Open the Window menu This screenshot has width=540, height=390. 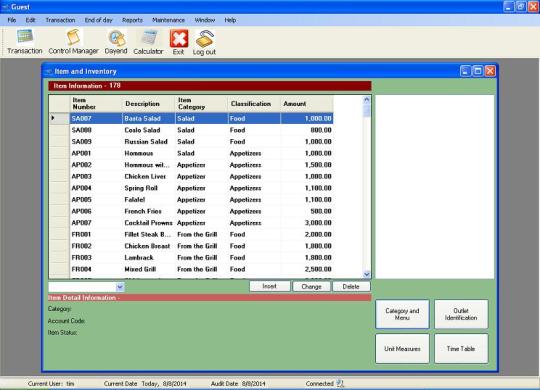(x=205, y=20)
